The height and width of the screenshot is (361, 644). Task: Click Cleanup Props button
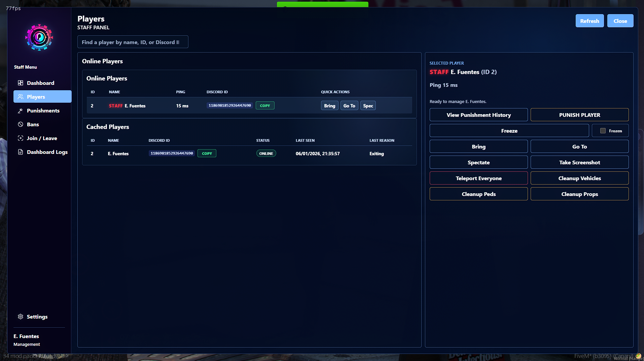click(579, 194)
